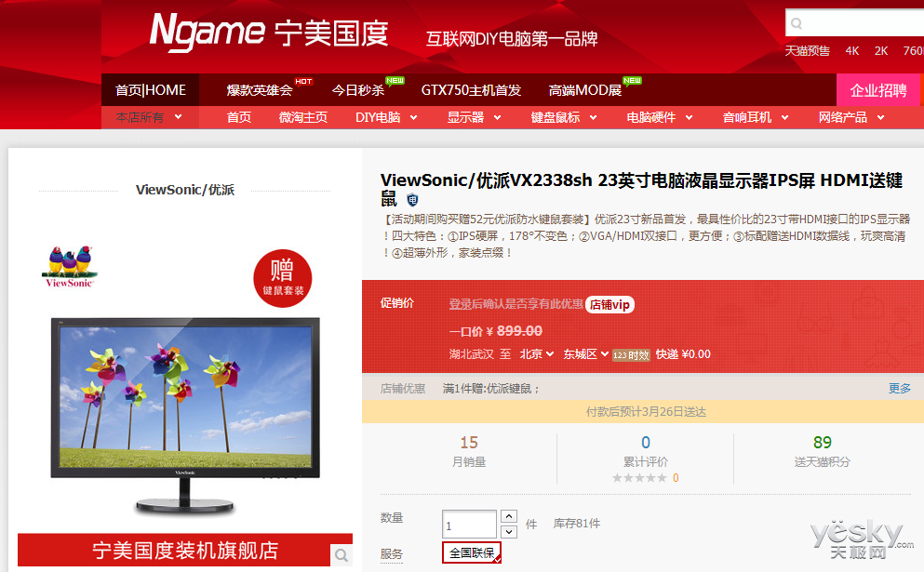Viewport: 924px width, 572px height.
Task: Select the 全国联保 service option
Action: point(472,552)
